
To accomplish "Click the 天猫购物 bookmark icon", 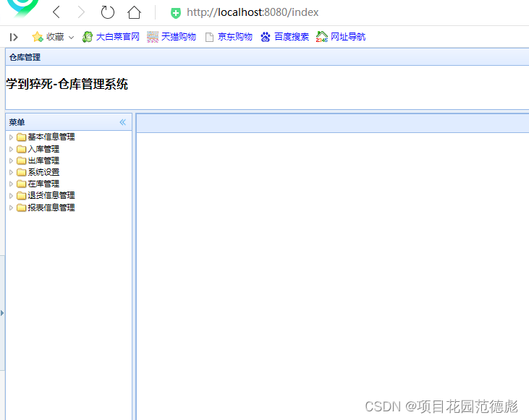I will [x=153, y=37].
